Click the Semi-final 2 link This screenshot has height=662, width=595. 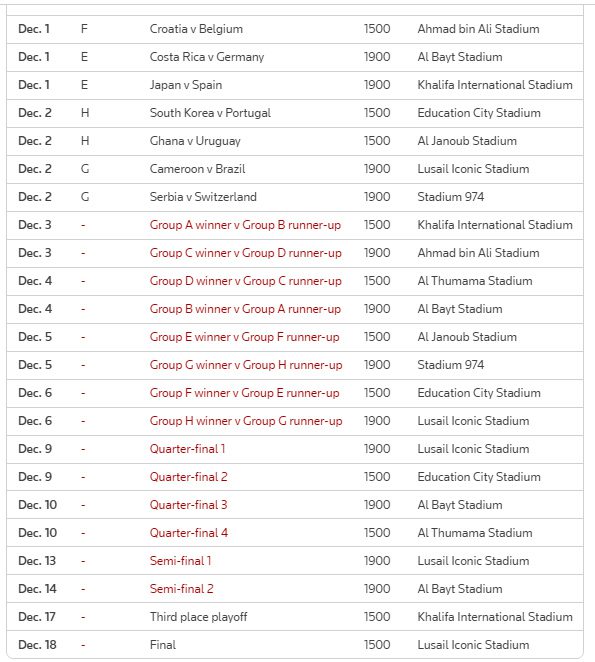[181, 589]
